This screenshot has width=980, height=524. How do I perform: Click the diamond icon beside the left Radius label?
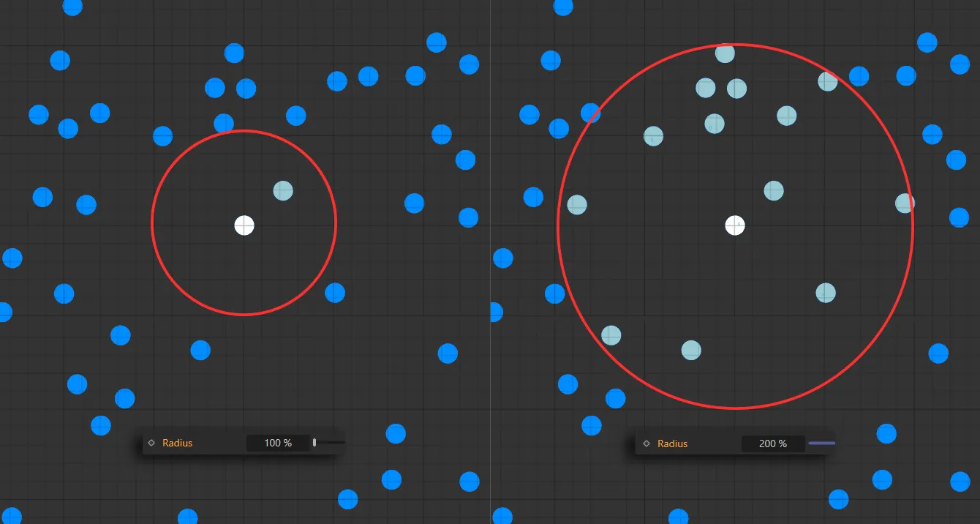tap(151, 442)
